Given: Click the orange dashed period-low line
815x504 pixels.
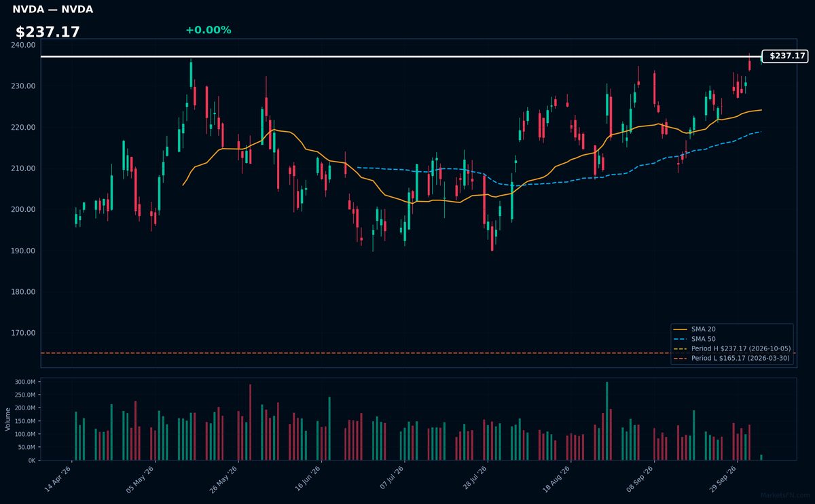Looking at the screenshot, I should (x=418, y=353).
